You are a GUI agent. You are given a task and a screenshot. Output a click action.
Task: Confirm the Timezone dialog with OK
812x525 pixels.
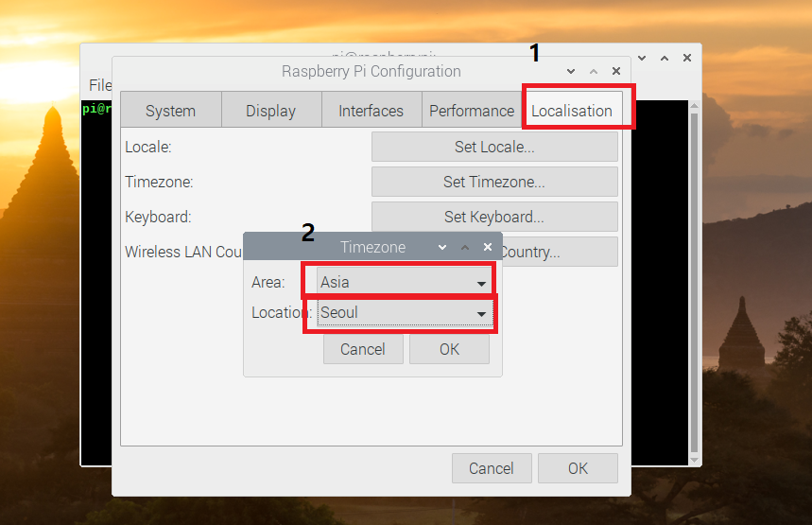(450, 349)
